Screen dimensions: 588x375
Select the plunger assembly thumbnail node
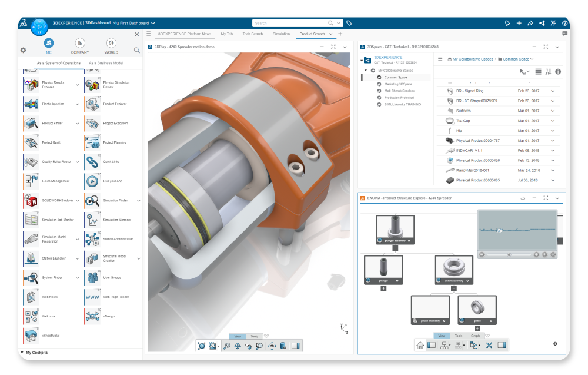395,230
